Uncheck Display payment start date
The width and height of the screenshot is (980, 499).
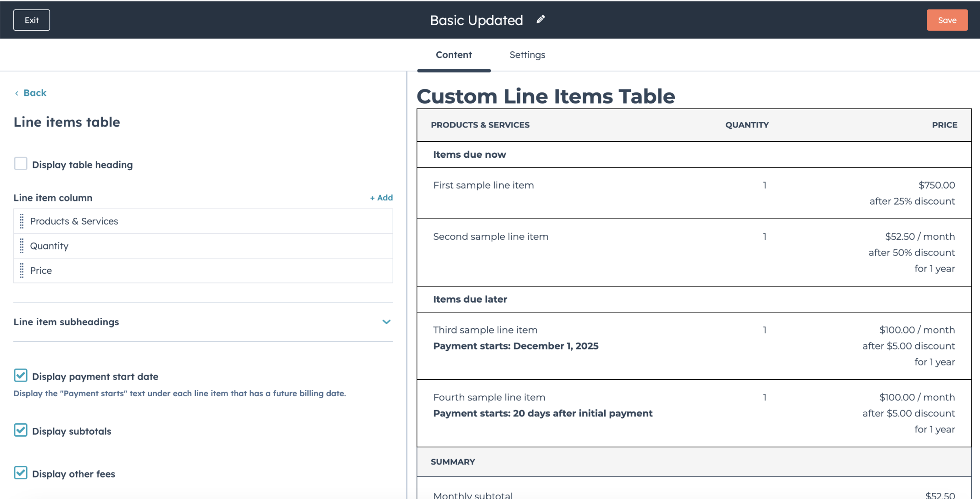coord(21,376)
